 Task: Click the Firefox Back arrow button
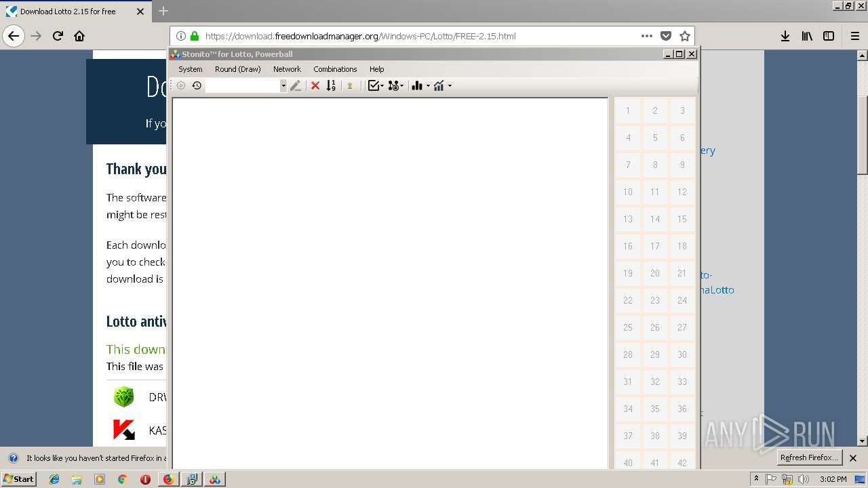(x=14, y=36)
